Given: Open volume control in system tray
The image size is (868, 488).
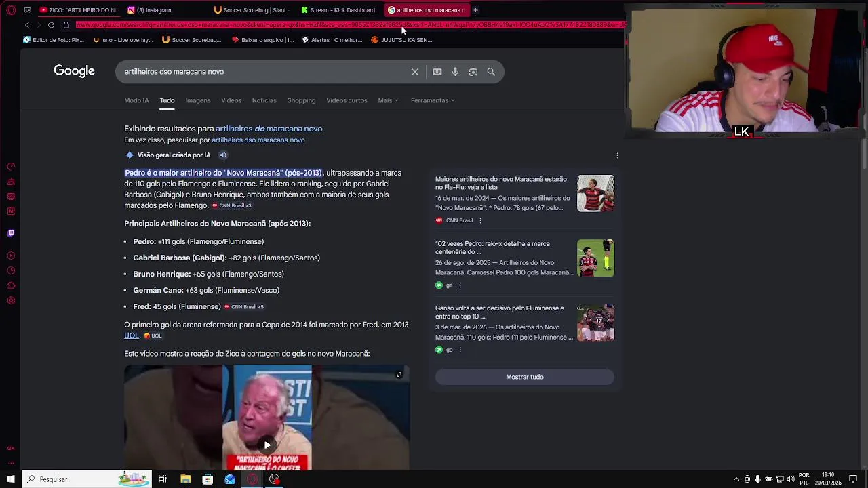Looking at the screenshot, I should tap(791, 479).
